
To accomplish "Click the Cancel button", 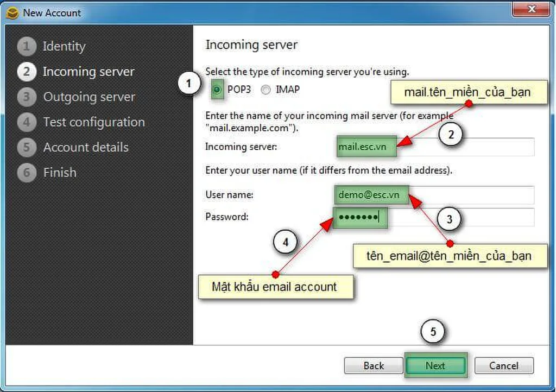I will click(504, 365).
